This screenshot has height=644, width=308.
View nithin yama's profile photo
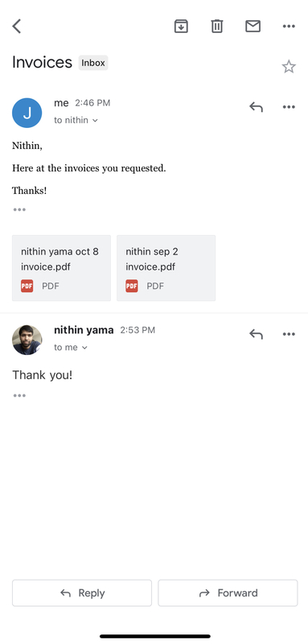27,340
